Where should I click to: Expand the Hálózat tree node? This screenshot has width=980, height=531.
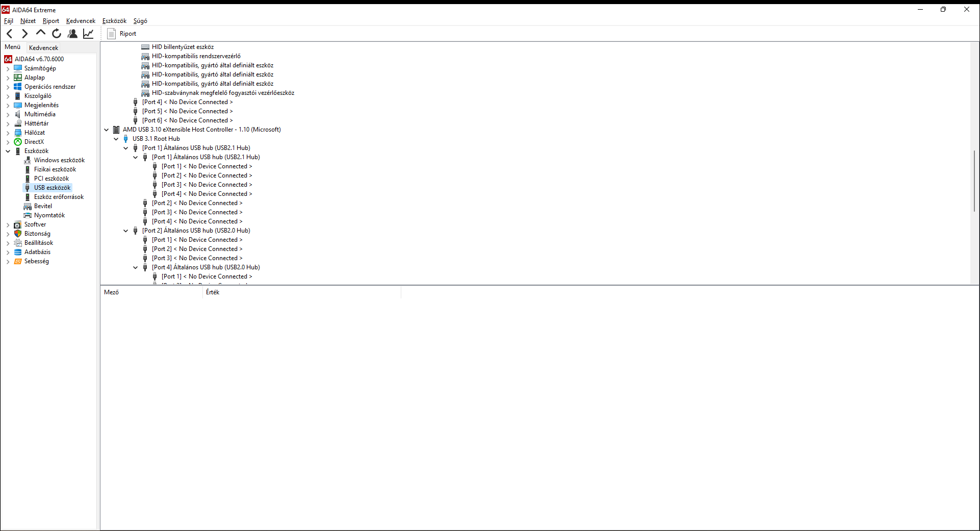(8, 133)
